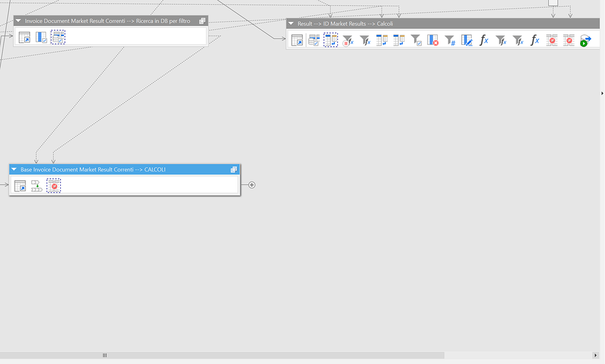Click the duplicate icon in the CALCOLI header
The width and height of the screenshot is (605, 364).
point(234,170)
